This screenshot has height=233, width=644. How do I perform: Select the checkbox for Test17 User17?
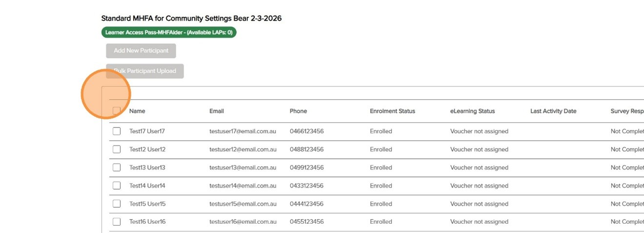click(x=117, y=131)
